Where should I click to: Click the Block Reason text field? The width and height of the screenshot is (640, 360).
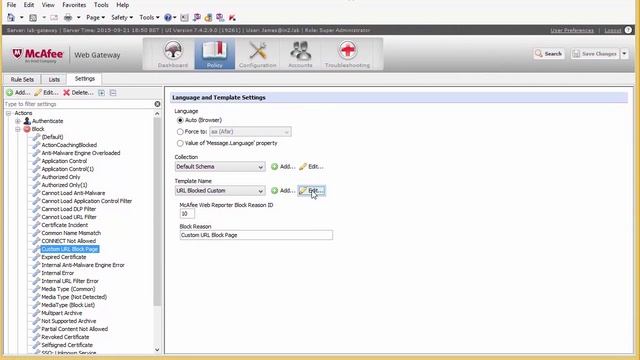coord(256,235)
